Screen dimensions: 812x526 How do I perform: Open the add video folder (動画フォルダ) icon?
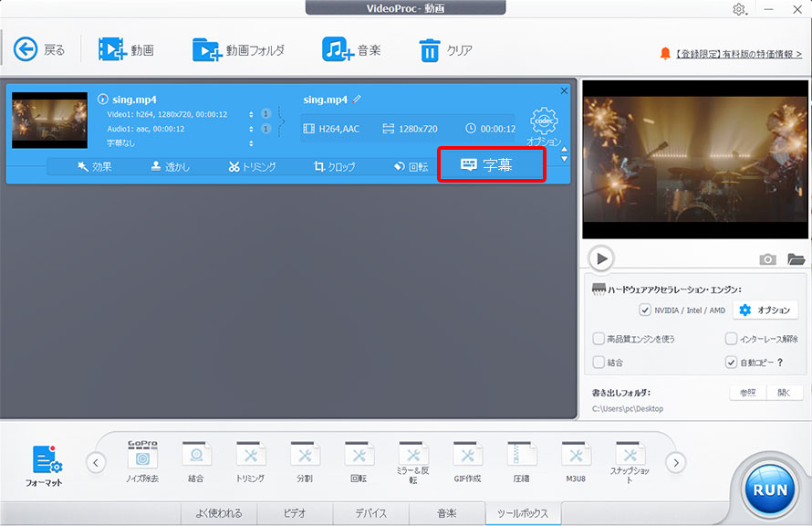click(206, 49)
